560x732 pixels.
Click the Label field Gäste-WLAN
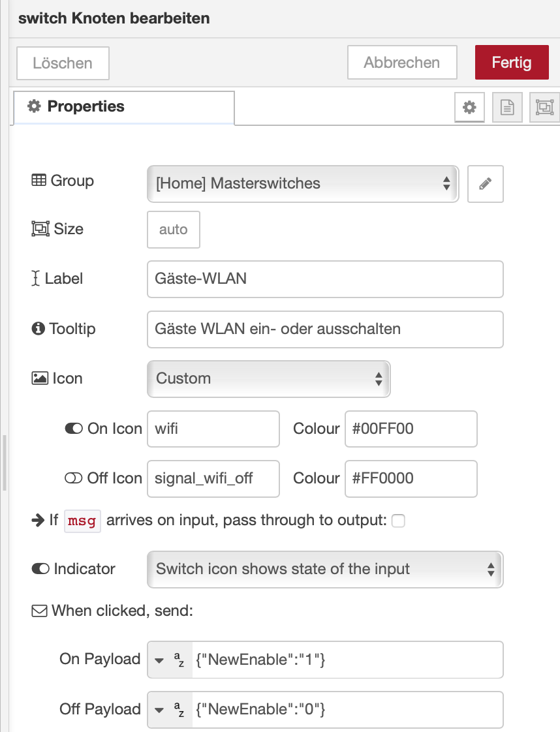tap(325, 279)
